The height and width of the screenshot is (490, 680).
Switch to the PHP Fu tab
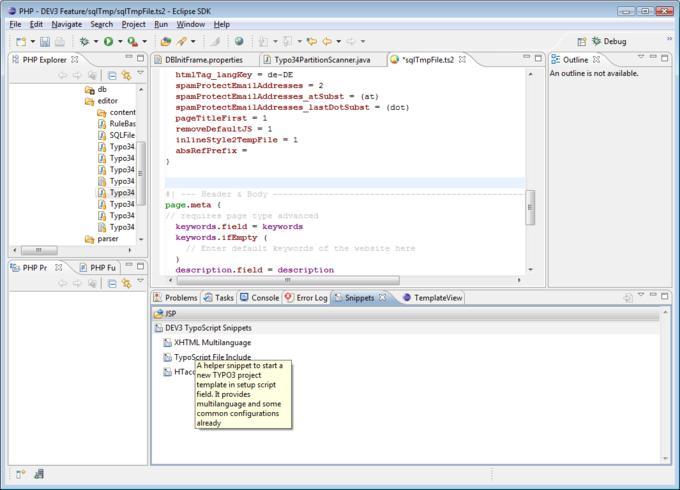tap(98, 268)
